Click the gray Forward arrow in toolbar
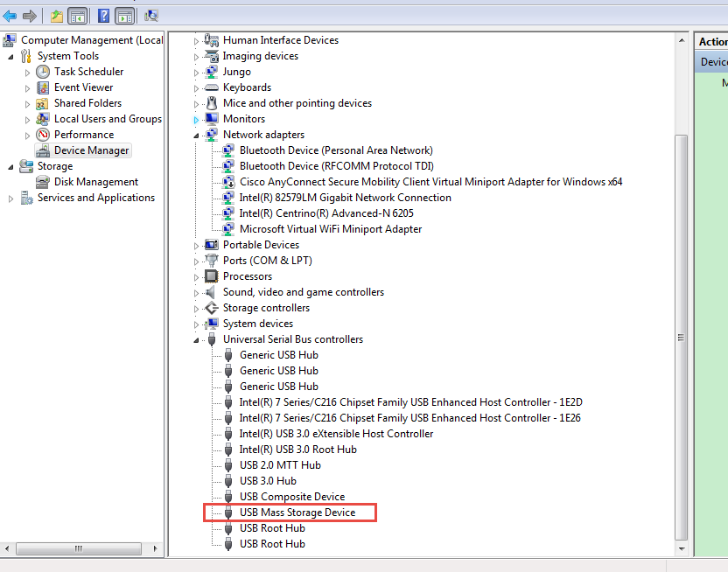 pos(29,17)
